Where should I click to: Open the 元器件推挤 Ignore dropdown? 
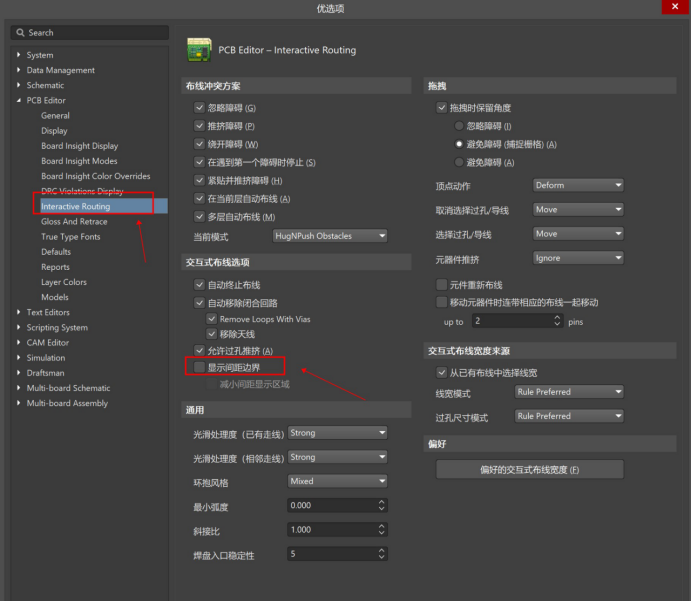coord(578,258)
